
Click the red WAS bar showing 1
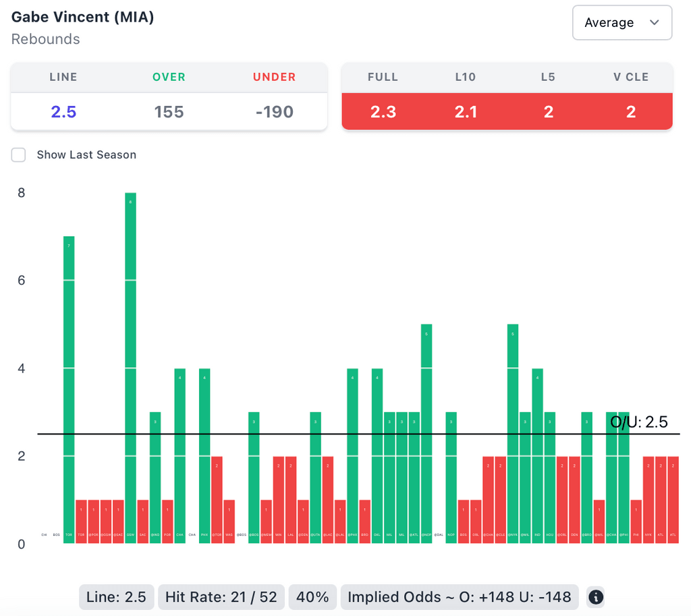[229, 522]
